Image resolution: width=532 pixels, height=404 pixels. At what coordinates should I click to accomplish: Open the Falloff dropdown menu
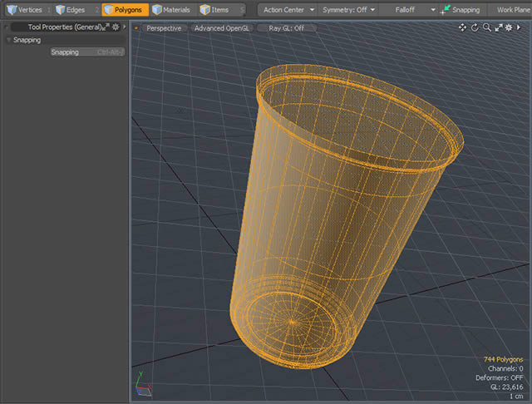tap(408, 10)
